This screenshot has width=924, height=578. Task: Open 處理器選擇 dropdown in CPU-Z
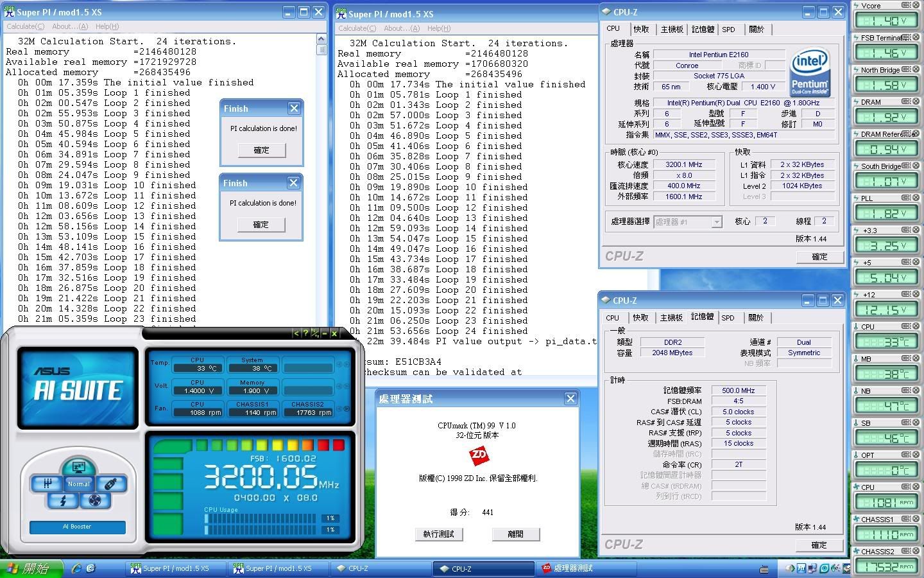pyautogui.click(x=688, y=222)
